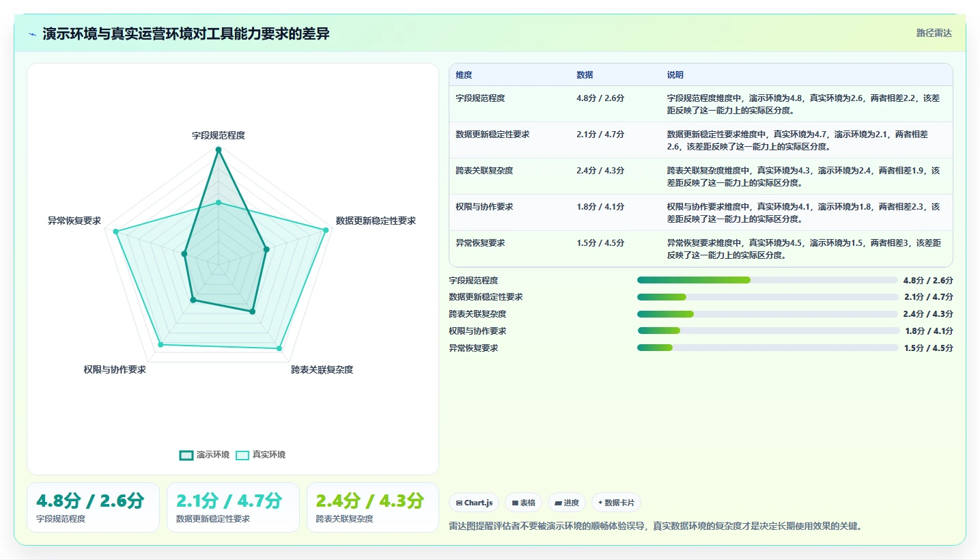
Task: Click the 维度 table column header
Action: [x=464, y=75]
